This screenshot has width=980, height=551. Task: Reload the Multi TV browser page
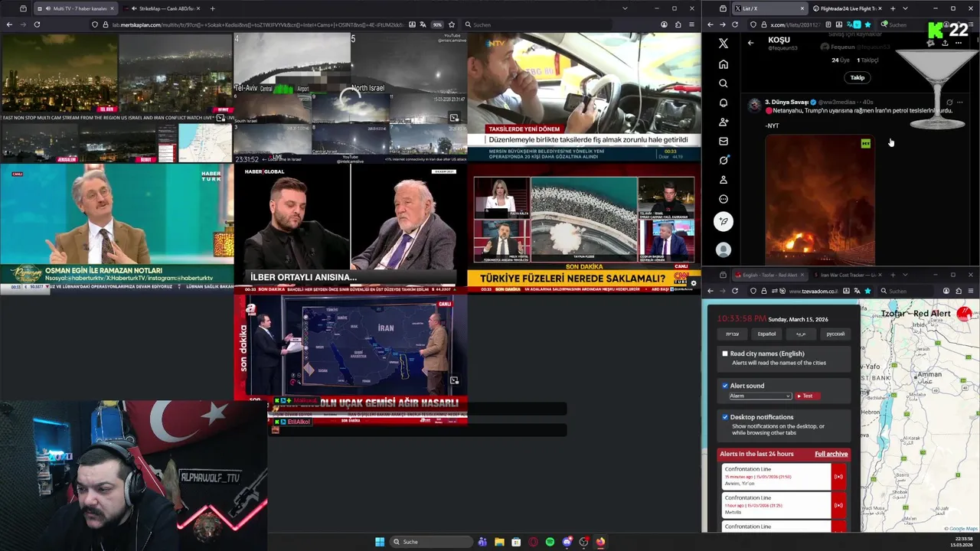[37, 24]
